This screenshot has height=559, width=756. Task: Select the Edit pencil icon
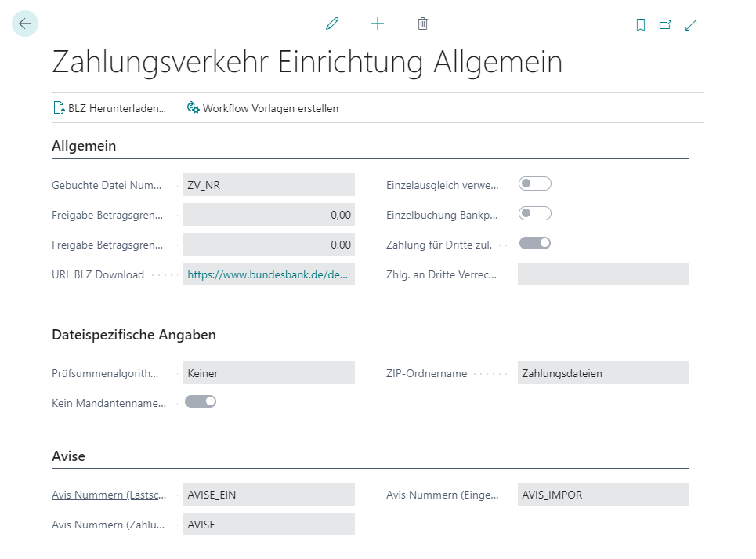point(331,24)
